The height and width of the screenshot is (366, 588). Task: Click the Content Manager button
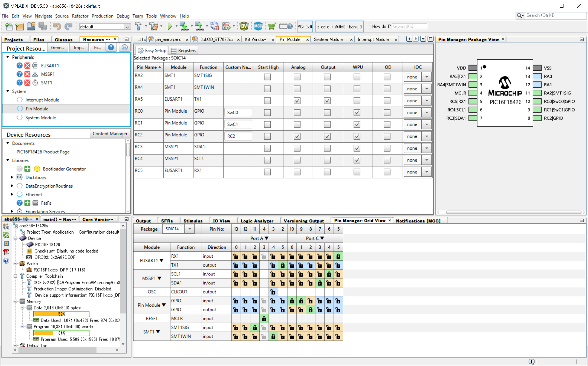point(110,134)
